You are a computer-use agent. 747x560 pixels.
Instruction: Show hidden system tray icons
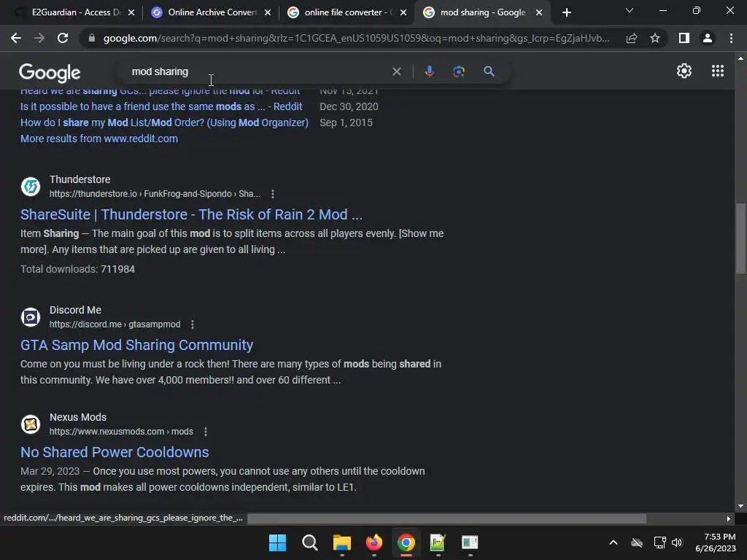[613, 542]
